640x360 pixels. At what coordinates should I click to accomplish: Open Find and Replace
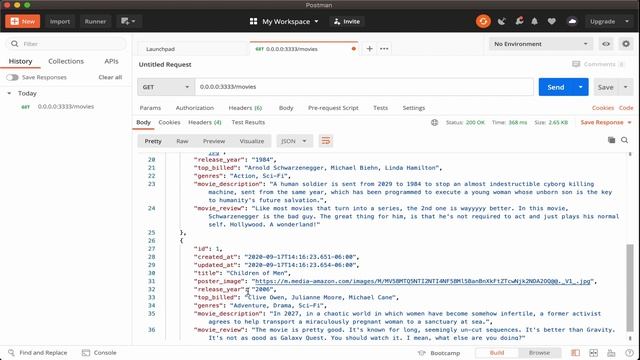coord(38,353)
